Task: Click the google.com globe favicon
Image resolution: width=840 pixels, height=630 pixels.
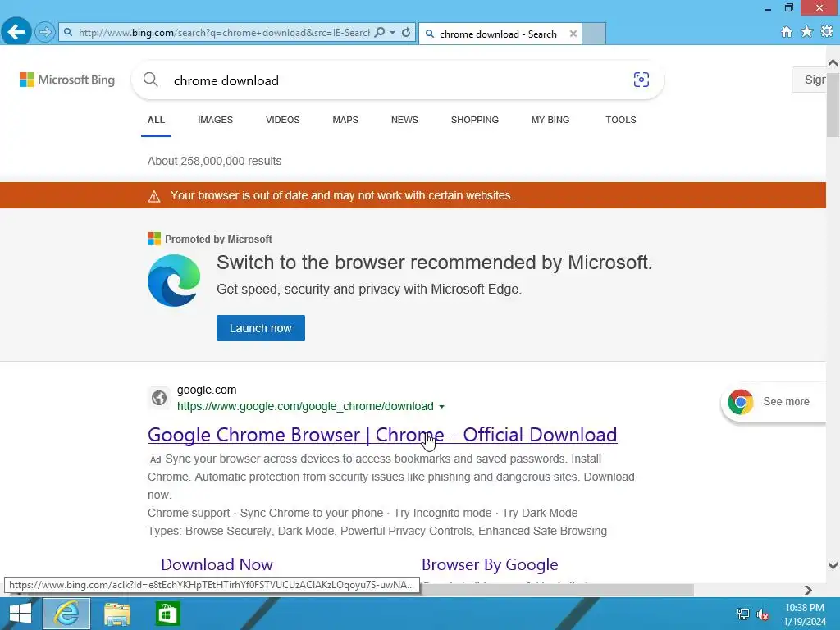Action: (x=159, y=398)
